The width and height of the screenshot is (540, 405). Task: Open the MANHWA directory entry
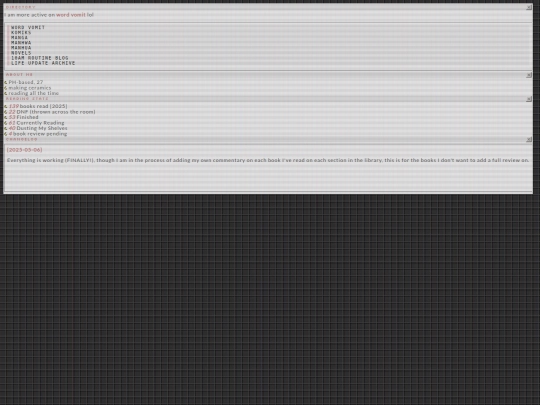21,43
